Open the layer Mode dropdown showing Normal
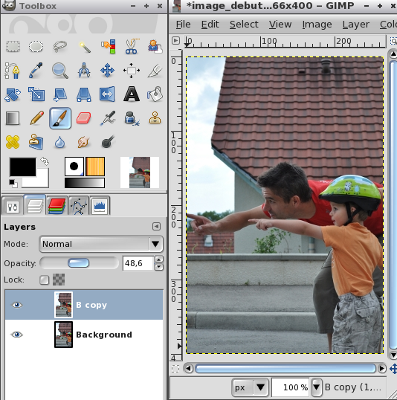Image resolution: width=397 pixels, height=400 pixels. 101,244
